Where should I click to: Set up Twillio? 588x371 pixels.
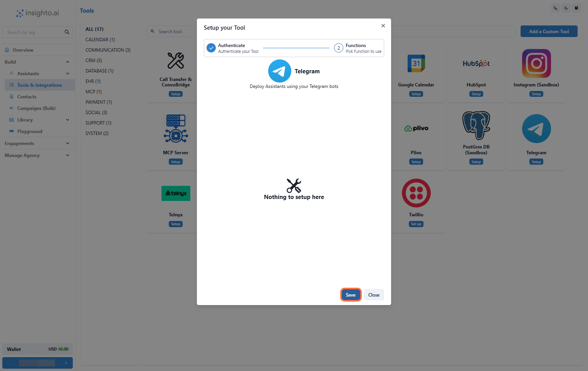point(416,224)
